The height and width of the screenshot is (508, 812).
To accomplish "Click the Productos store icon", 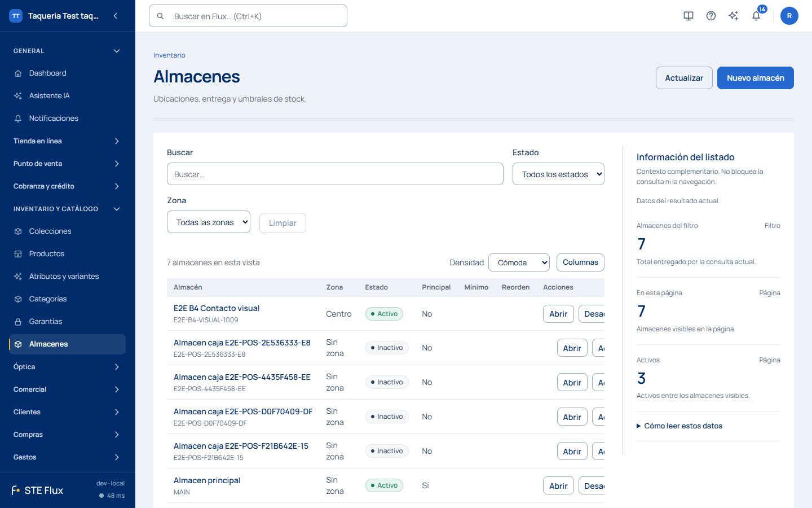I will (x=18, y=254).
